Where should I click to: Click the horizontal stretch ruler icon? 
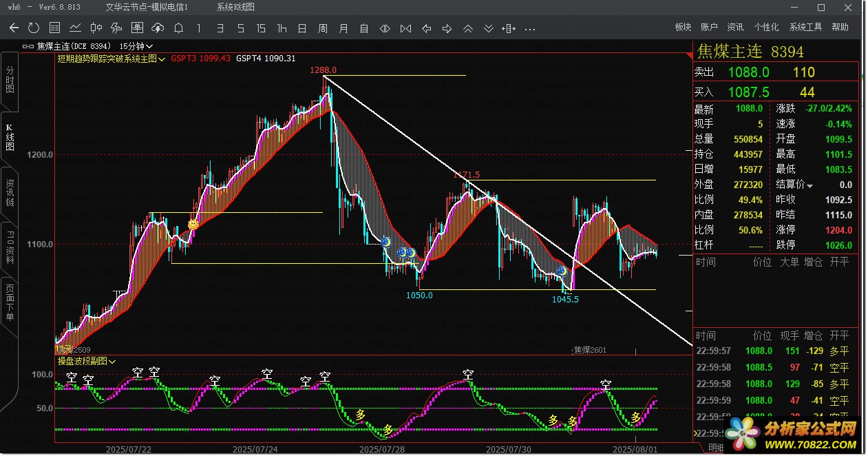pyautogui.click(x=509, y=28)
